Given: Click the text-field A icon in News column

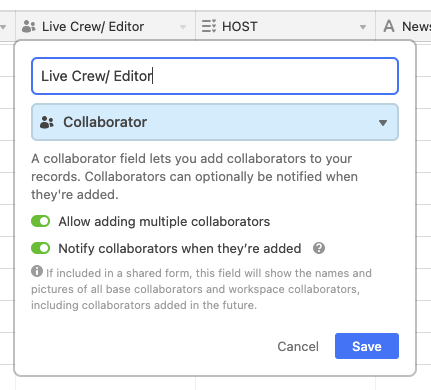Looking at the screenshot, I should click(x=389, y=26).
